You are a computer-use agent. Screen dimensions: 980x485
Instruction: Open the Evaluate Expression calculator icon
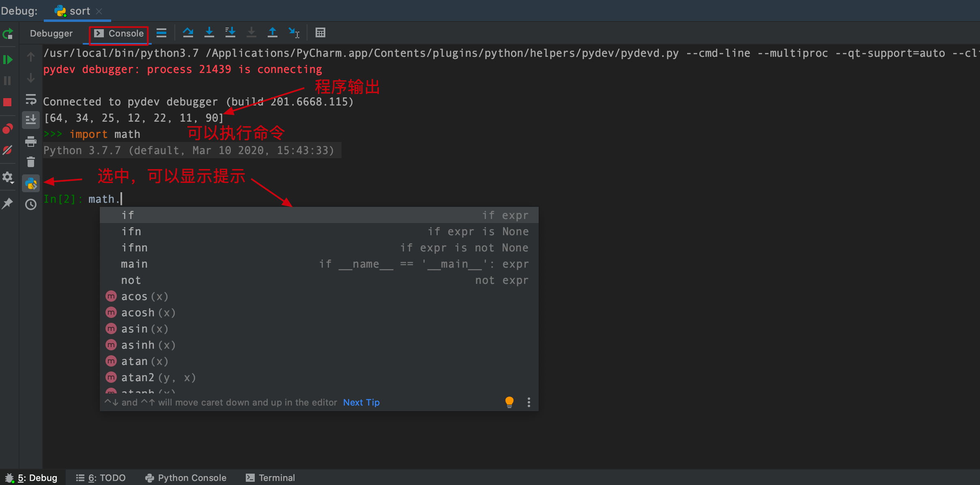pyautogui.click(x=320, y=33)
